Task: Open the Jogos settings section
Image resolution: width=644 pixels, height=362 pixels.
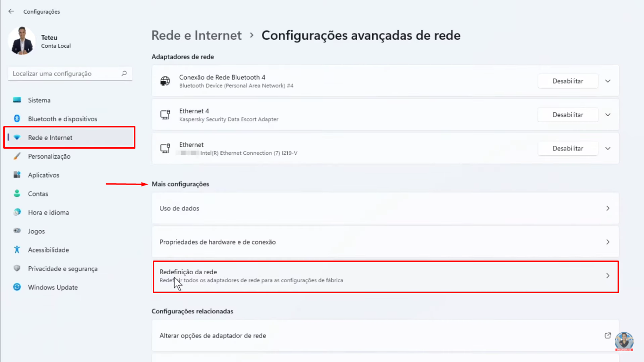Action: pyautogui.click(x=36, y=231)
